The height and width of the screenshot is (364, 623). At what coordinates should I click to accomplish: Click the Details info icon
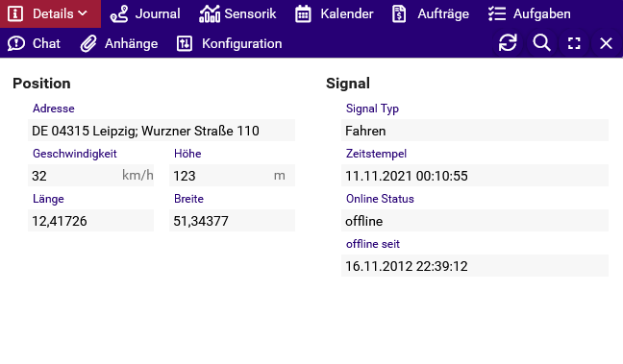click(15, 13)
